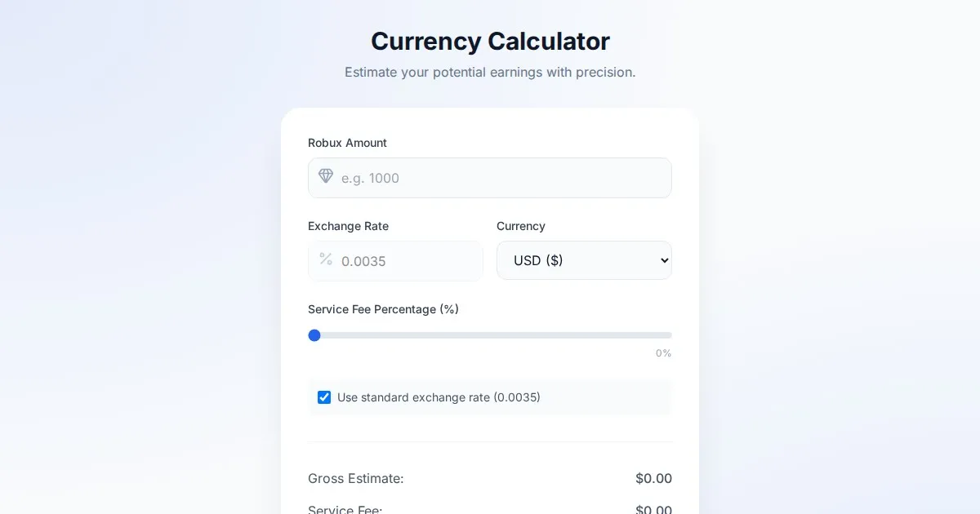Click the "Use standard exchange rate (0.0035)" label text
The image size is (980, 514).
(439, 397)
